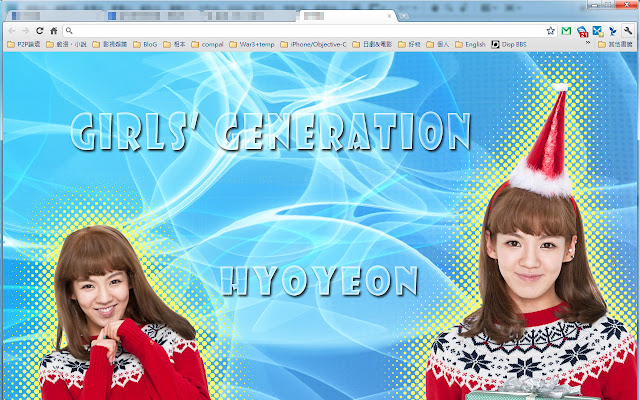Go forward using the forward arrow
640x400 pixels.
26,31
